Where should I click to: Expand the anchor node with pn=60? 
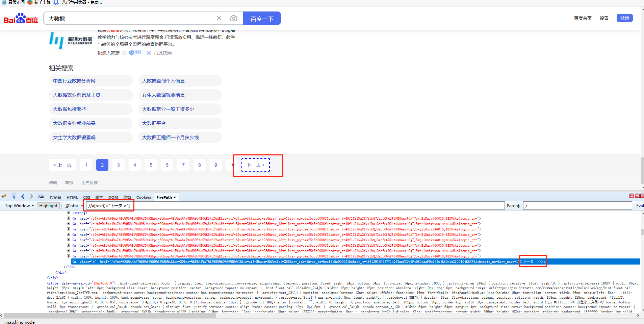coord(68,240)
